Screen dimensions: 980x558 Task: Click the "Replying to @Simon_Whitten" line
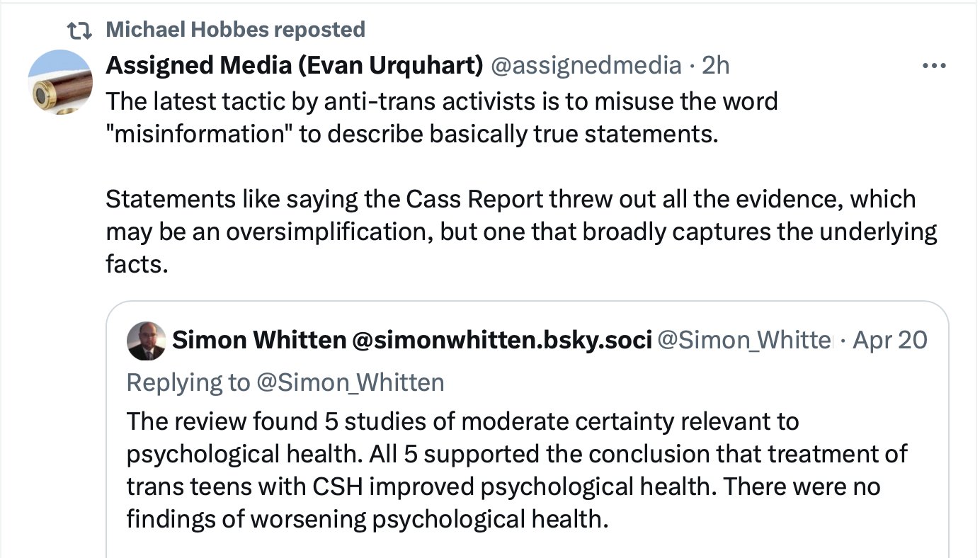coord(285,382)
